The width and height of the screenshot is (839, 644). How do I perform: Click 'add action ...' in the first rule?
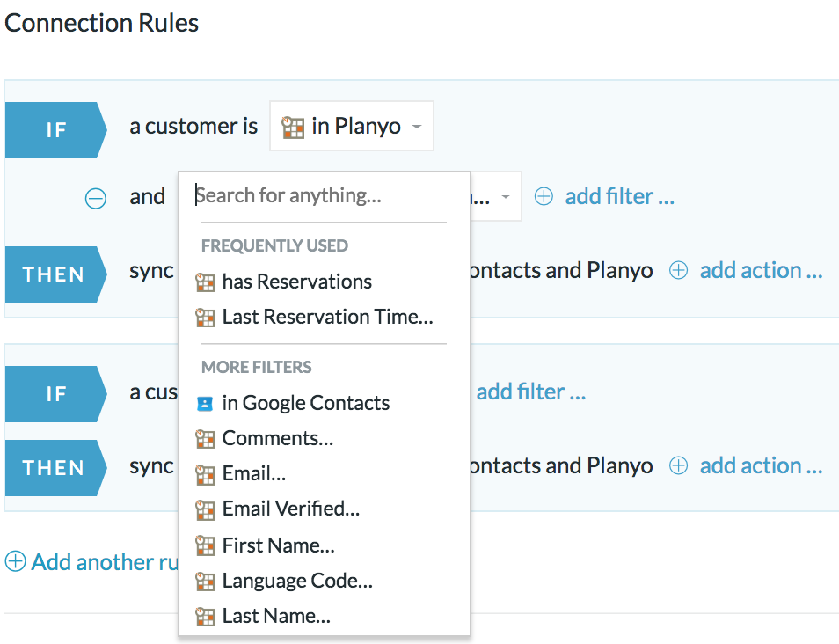point(761,270)
